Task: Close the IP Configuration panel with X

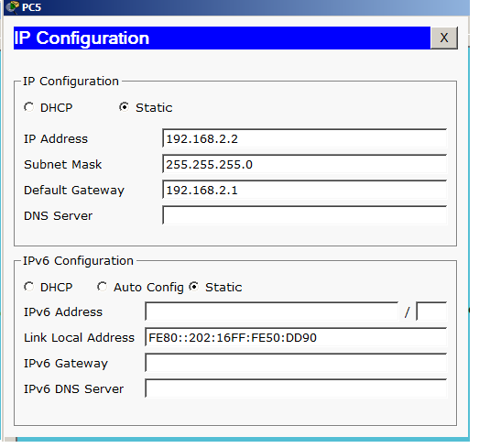Action: 444,38
